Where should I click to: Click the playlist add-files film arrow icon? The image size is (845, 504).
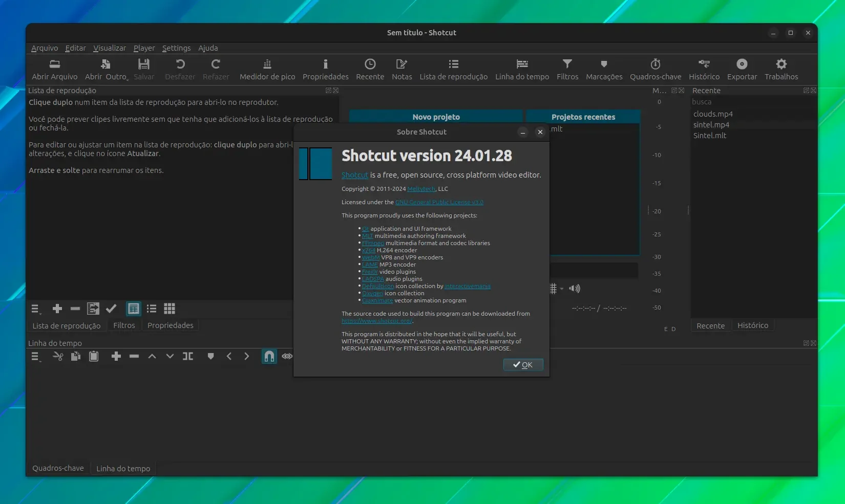tap(93, 309)
